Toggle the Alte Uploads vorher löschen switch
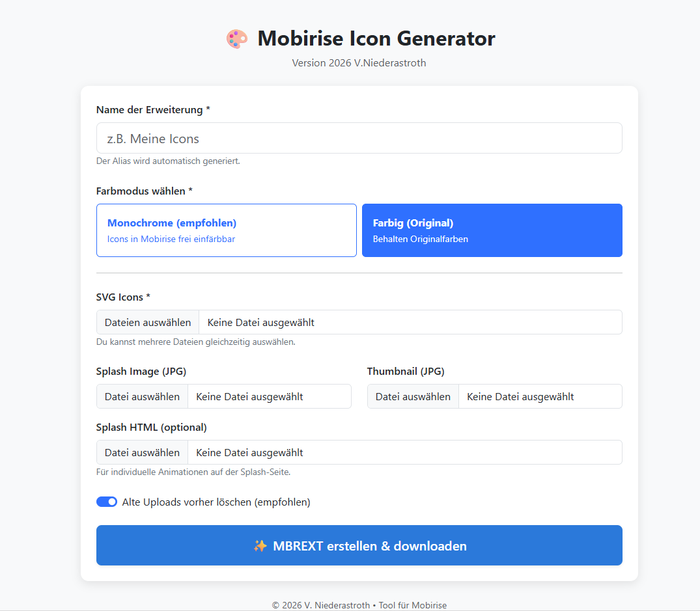 (107, 502)
